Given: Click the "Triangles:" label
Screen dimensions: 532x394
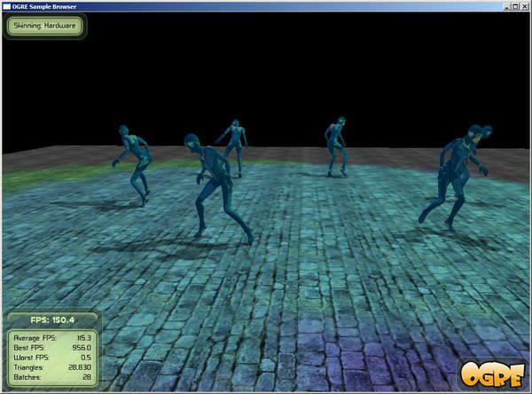Looking at the screenshot, I should click(x=29, y=367).
